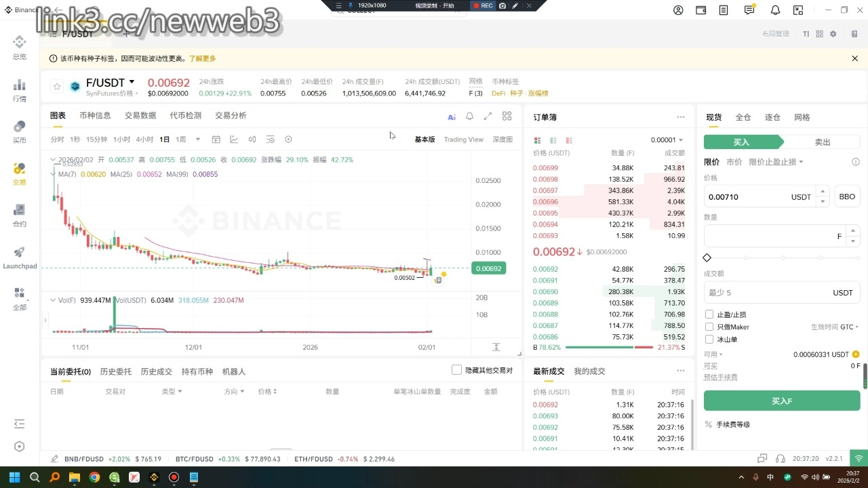Viewport: 868px width, 488px height.
Task: Open 交易分析 tab
Action: point(231,115)
